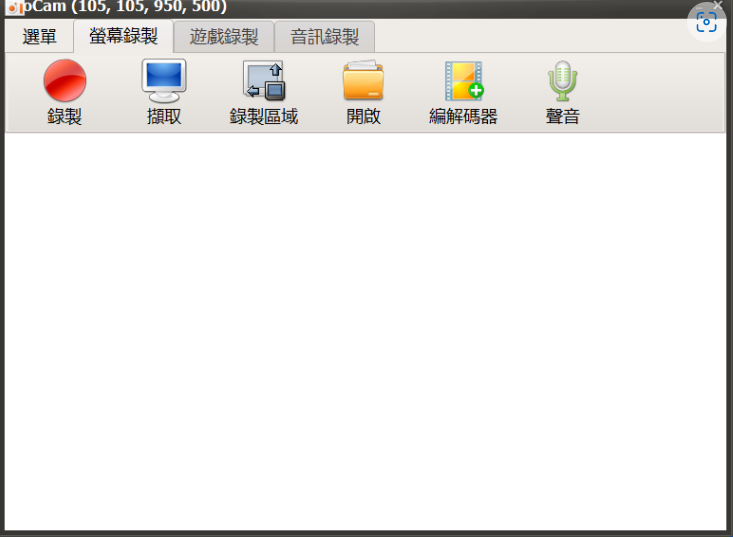
Task: Switch to the 遊戲錄製 tab
Action: pos(224,36)
